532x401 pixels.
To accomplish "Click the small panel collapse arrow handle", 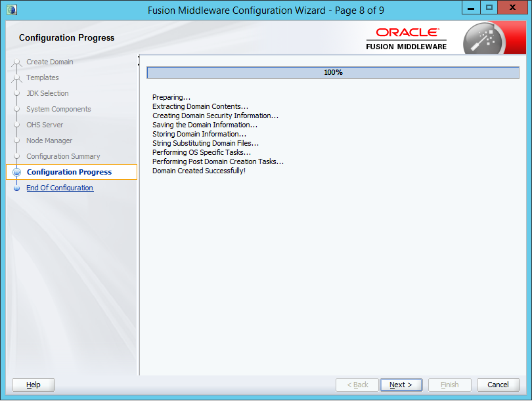I will point(139,60).
